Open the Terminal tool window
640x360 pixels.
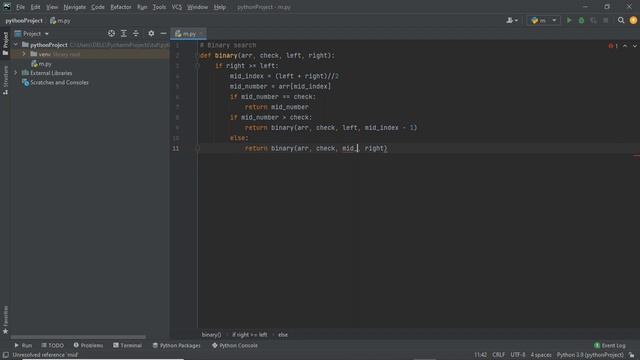(127, 345)
